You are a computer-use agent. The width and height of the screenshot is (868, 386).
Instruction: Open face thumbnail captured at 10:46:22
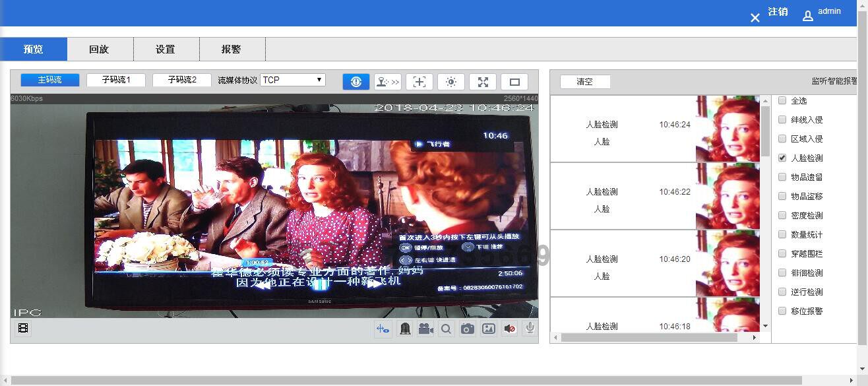click(x=728, y=196)
